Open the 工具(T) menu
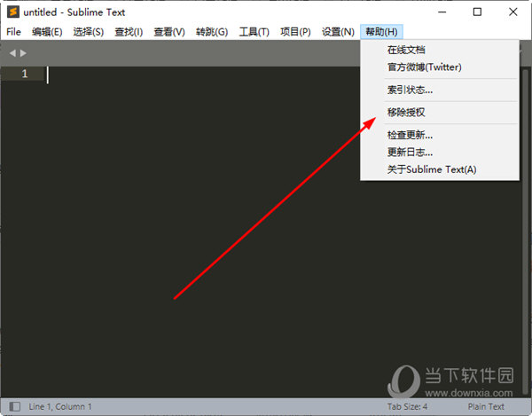Viewport: 532px width, 416px height. click(254, 32)
